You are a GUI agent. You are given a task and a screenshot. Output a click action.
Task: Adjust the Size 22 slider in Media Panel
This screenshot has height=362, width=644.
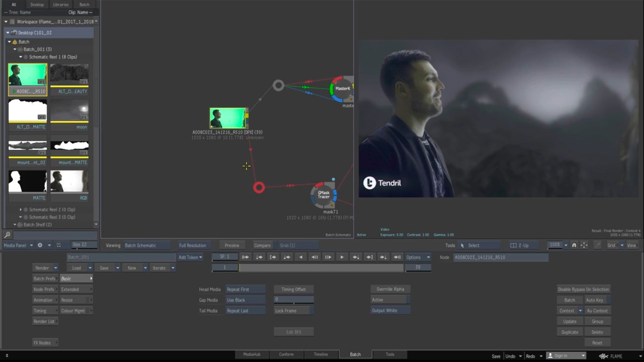[x=84, y=245]
